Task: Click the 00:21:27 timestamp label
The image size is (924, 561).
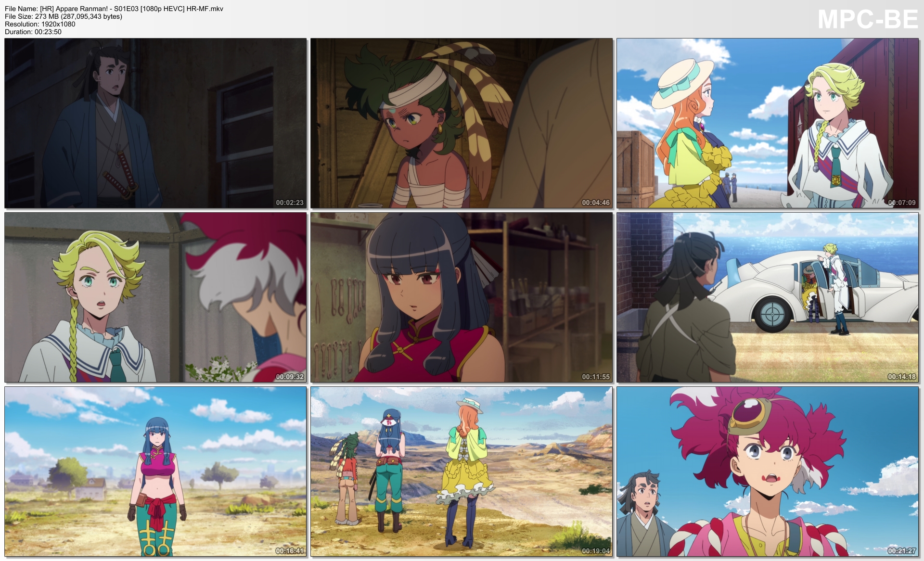Action: click(902, 551)
